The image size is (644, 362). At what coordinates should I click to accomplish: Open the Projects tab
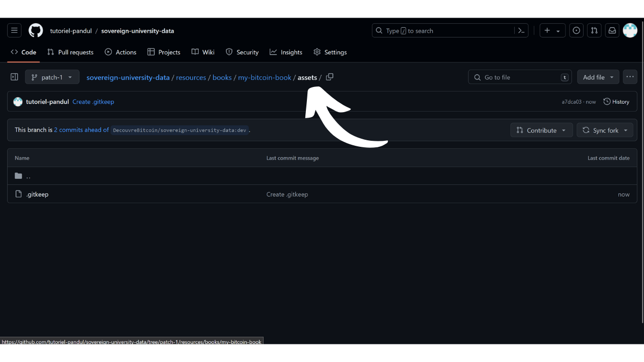click(164, 52)
